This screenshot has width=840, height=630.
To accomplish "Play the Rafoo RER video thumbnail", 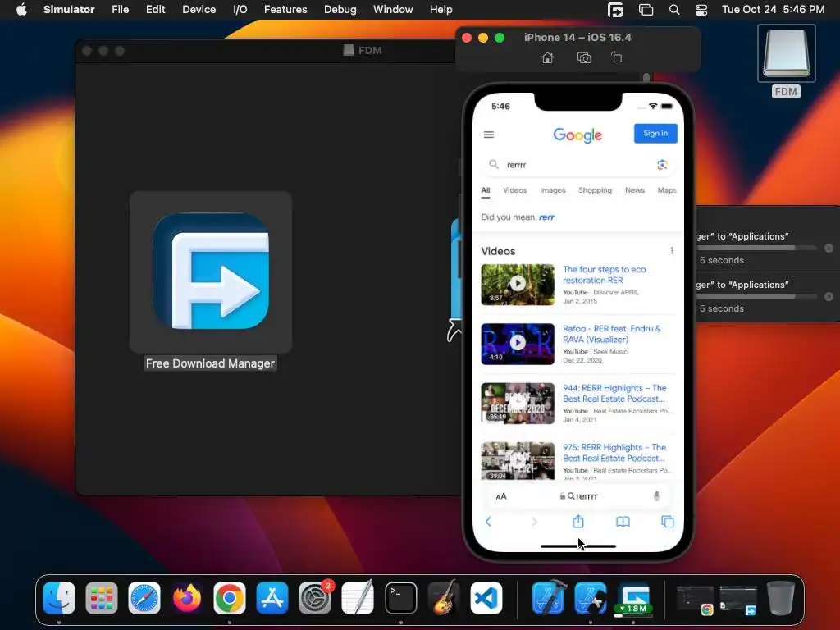I will pyautogui.click(x=518, y=344).
